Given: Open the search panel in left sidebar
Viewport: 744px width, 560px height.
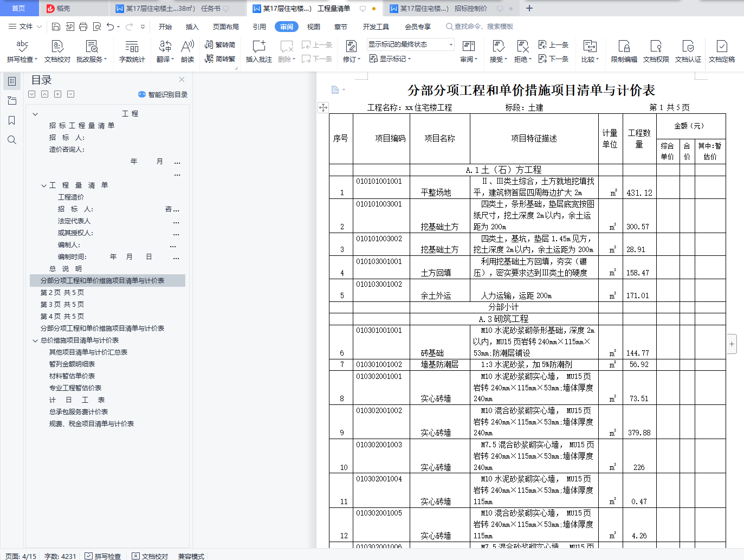Looking at the screenshot, I should point(12,140).
